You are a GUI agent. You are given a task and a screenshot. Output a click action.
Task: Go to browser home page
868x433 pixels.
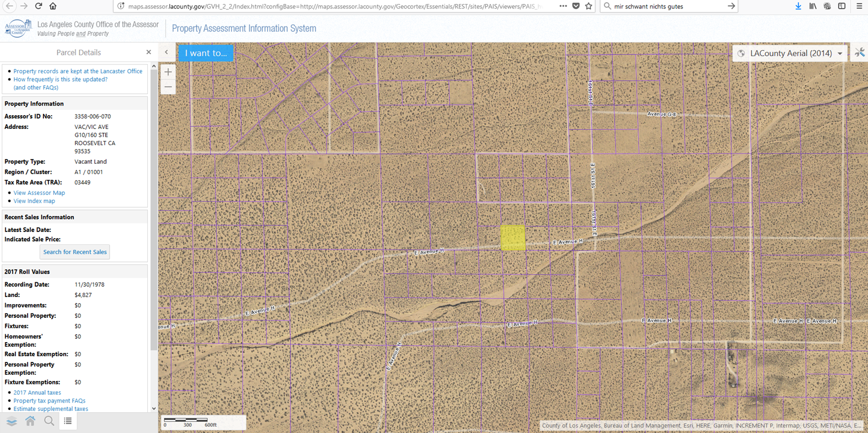click(x=53, y=6)
